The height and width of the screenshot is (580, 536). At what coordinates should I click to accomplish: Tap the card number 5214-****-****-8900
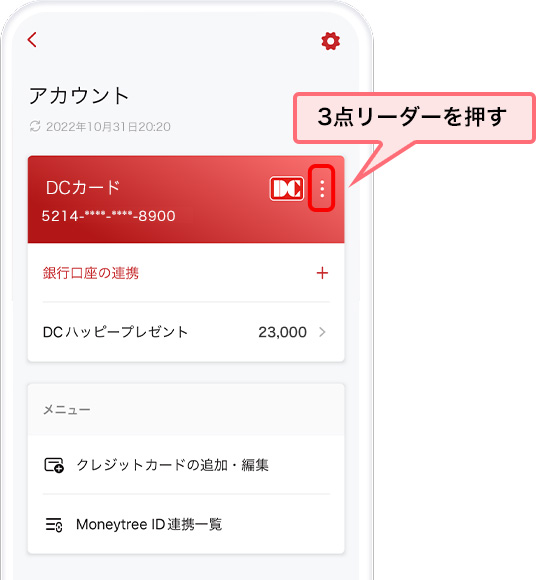108,216
